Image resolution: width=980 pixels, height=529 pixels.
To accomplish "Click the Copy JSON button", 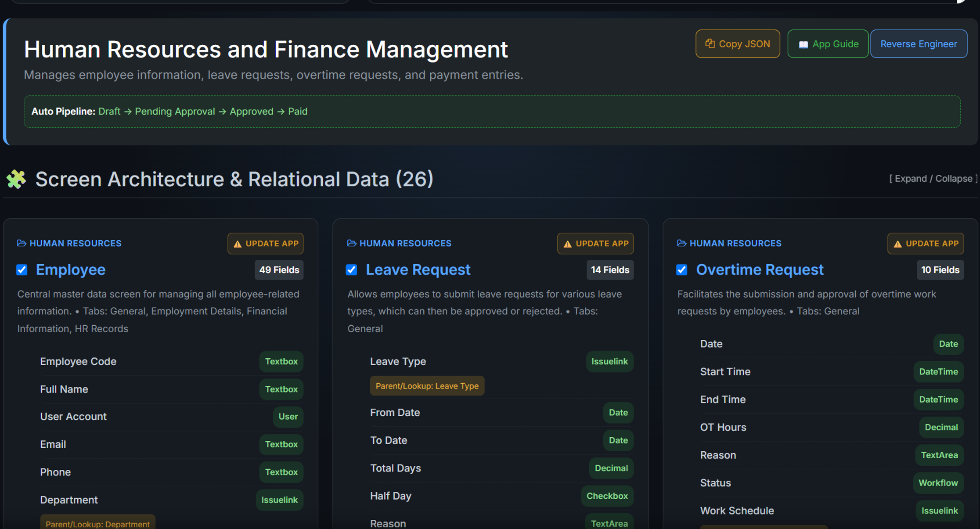I will [x=738, y=44].
